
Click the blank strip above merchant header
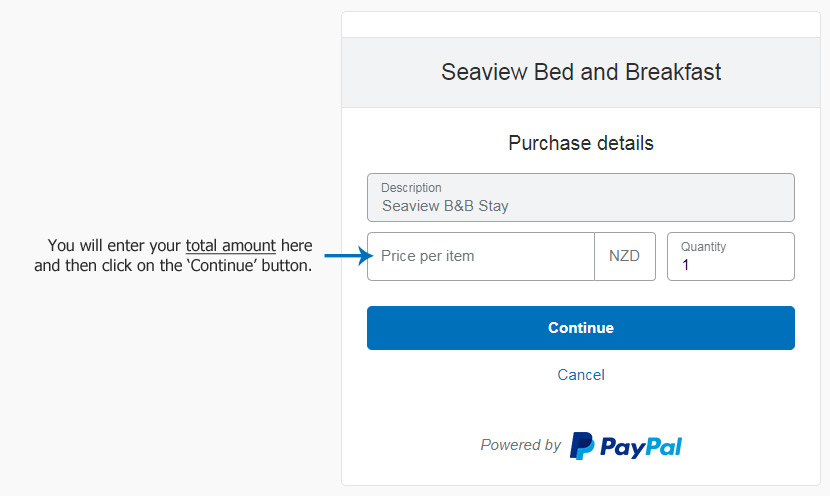[581, 25]
